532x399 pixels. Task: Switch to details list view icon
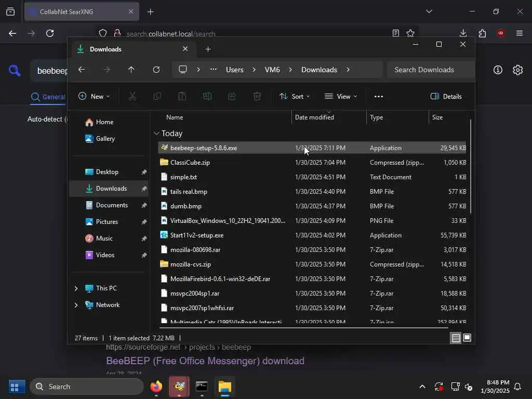pos(456,338)
